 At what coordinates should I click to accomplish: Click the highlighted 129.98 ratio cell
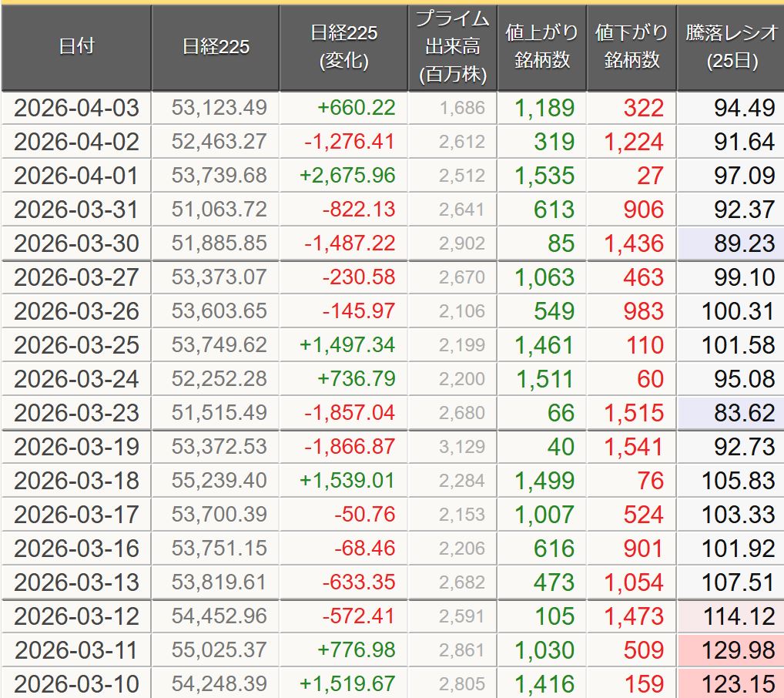point(730,650)
